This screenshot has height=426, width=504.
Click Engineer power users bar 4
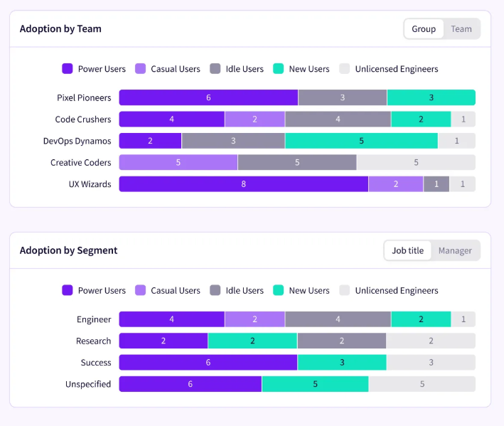coord(171,319)
